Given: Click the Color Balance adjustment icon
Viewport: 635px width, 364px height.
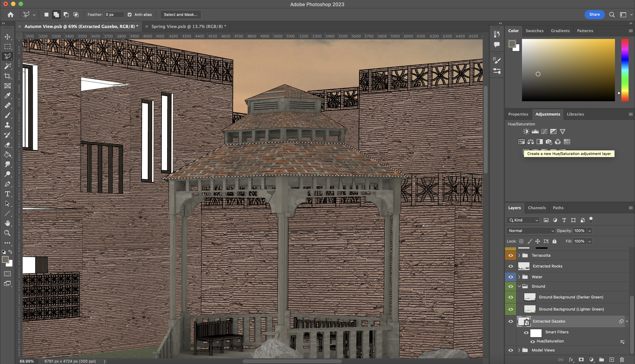Looking at the screenshot, I should [531, 142].
